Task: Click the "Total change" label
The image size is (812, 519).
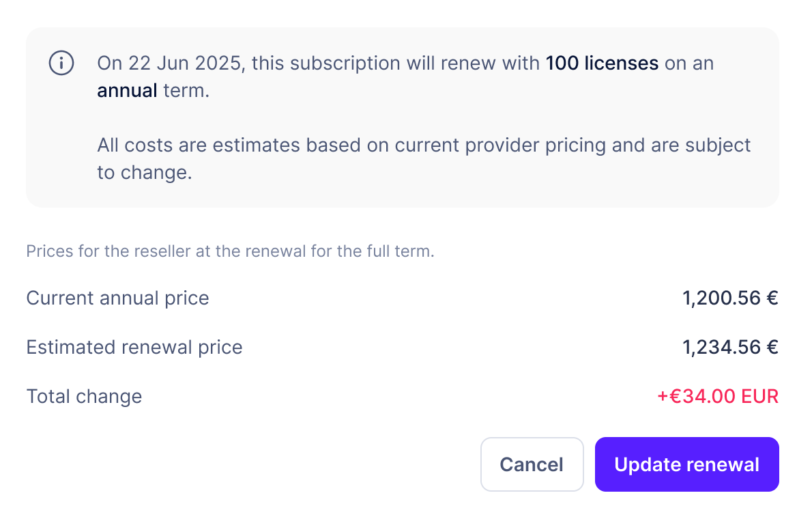Action: 84,397
